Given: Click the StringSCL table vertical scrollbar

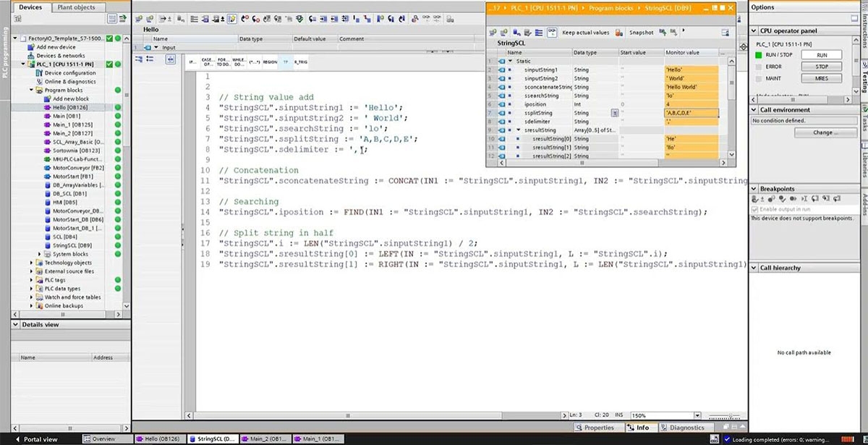Looking at the screenshot, I should tap(733, 109).
